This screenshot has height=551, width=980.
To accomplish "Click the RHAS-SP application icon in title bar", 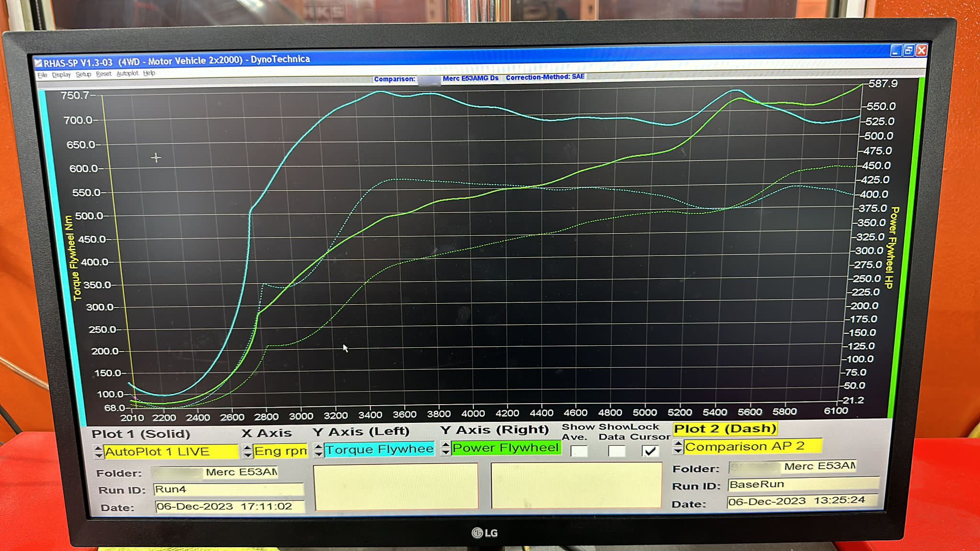I will [x=38, y=63].
